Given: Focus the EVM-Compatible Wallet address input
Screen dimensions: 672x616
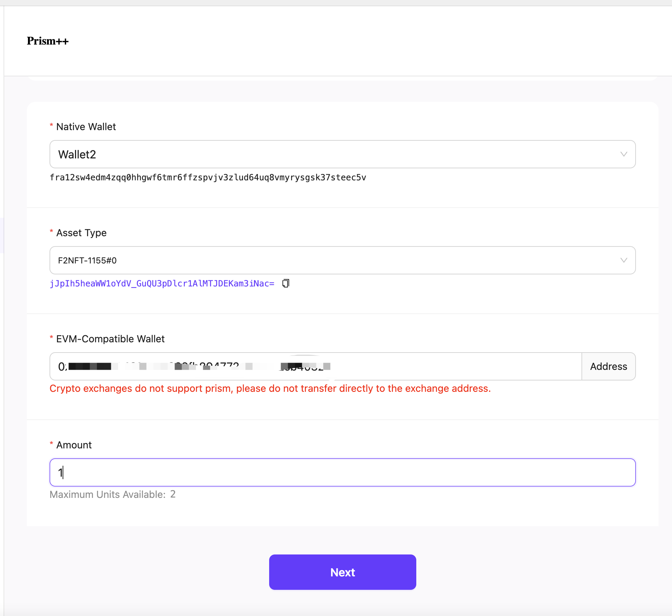Looking at the screenshot, I should click(424, 366).
